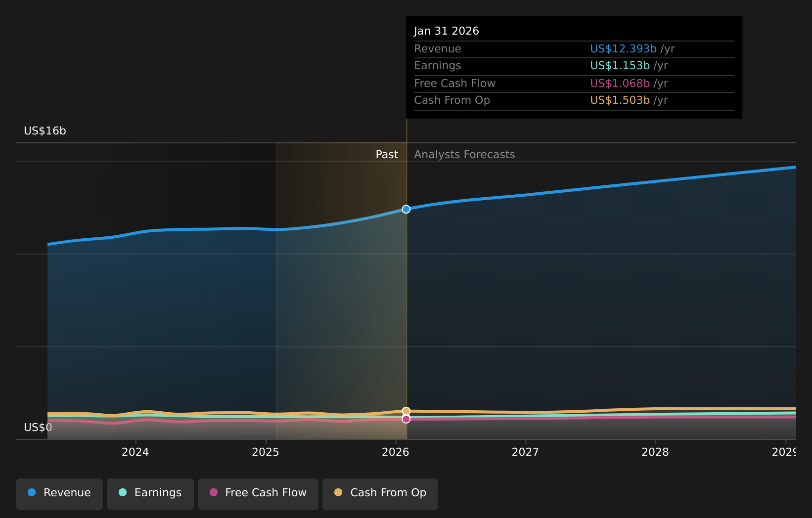Image resolution: width=812 pixels, height=518 pixels.
Task: Switch to the Analysts Forecasts section
Action: point(464,154)
